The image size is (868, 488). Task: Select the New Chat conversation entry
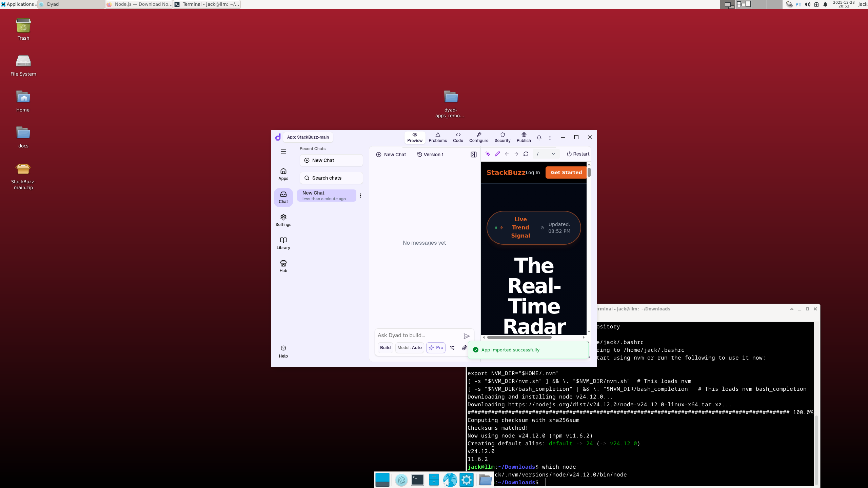point(326,196)
